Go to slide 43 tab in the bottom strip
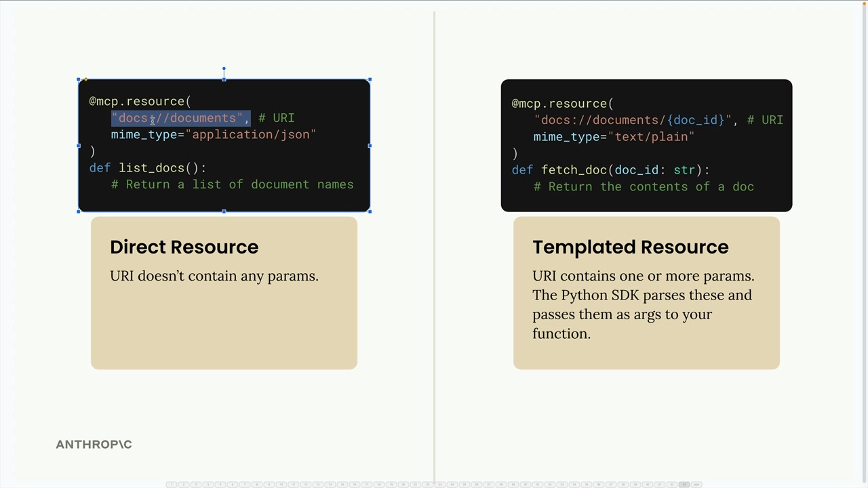This screenshot has width=868, height=488. (684, 485)
